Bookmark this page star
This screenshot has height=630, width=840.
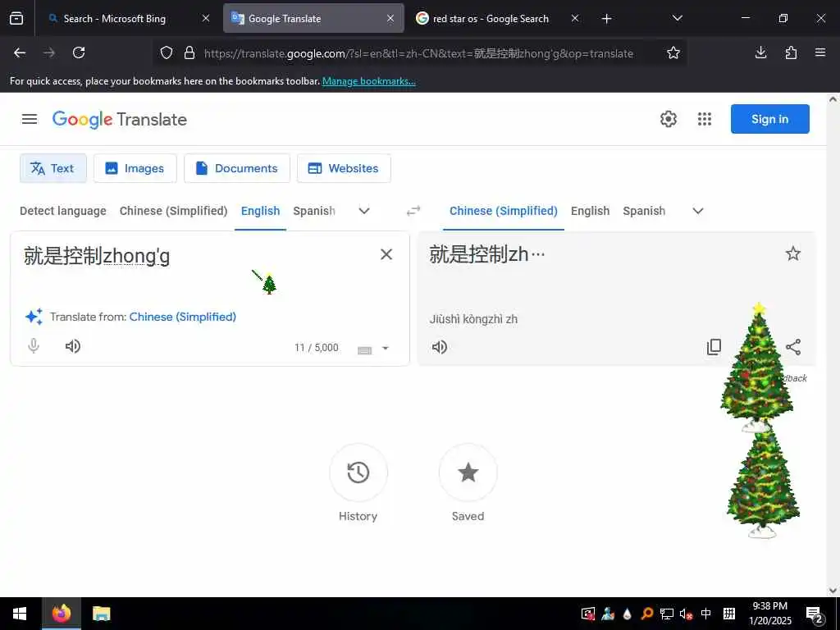673,52
